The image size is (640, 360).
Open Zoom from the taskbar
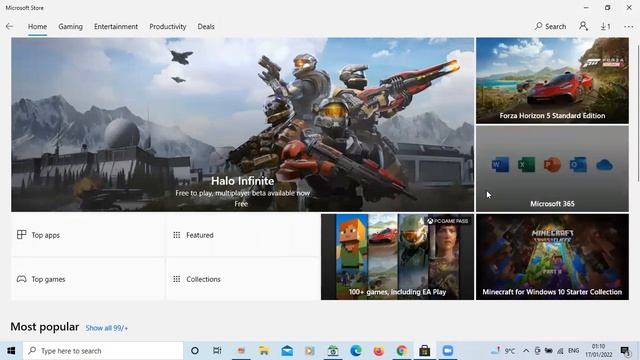pyautogui.click(x=448, y=351)
